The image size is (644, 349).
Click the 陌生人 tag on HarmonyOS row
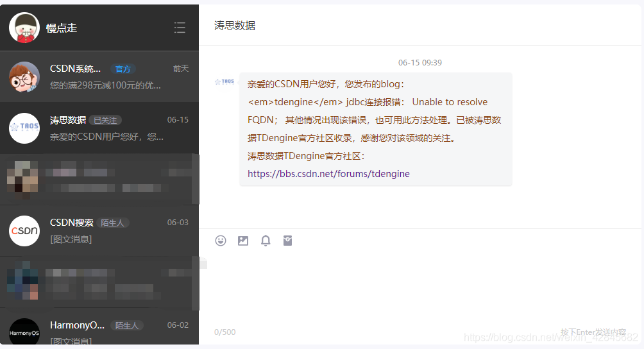tap(127, 326)
